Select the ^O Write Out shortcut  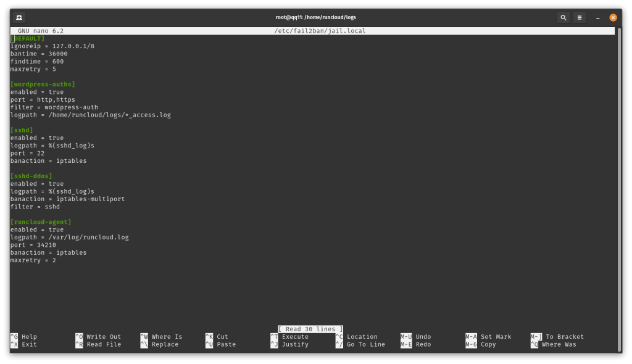point(98,337)
